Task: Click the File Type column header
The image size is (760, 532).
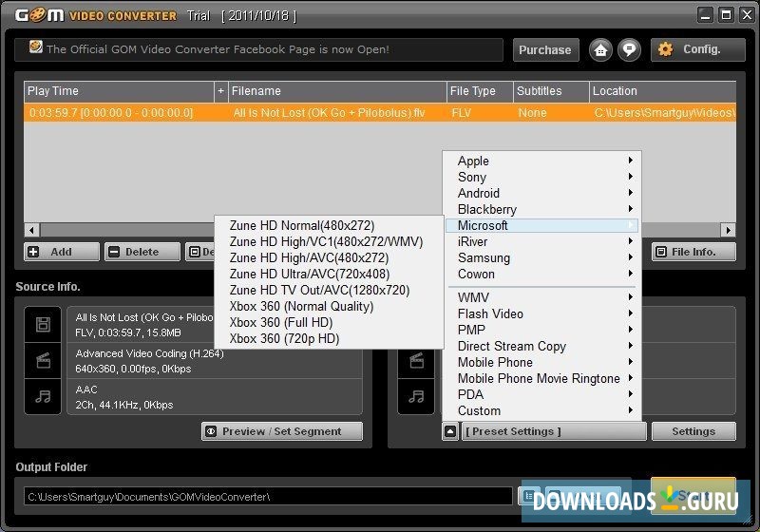Action: [480, 91]
